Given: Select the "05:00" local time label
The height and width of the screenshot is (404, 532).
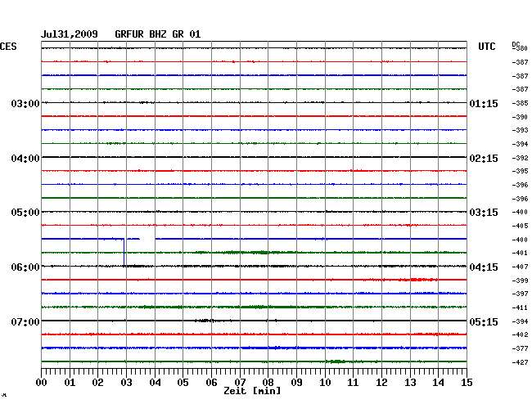Looking at the screenshot, I should pyautogui.click(x=25, y=213).
